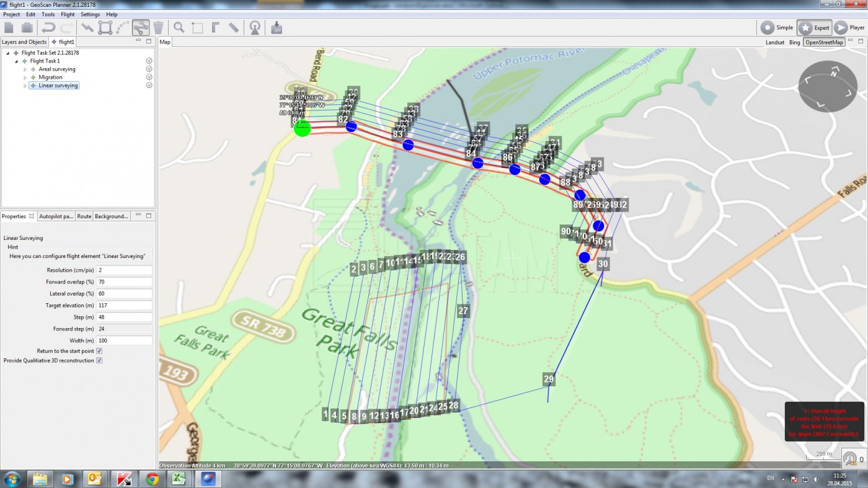Select the ruler measurement tool
The height and width of the screenshot is (488, 868).
234,27
